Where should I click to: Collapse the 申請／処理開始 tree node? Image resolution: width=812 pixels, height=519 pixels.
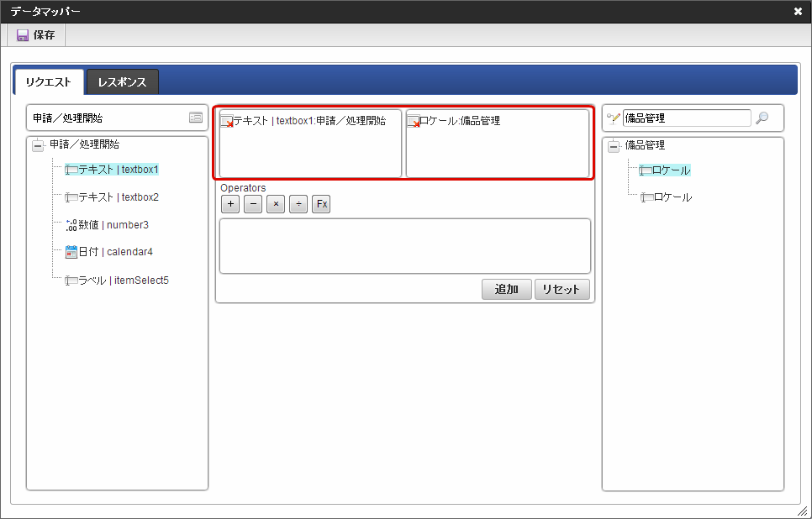click(38, 145)
